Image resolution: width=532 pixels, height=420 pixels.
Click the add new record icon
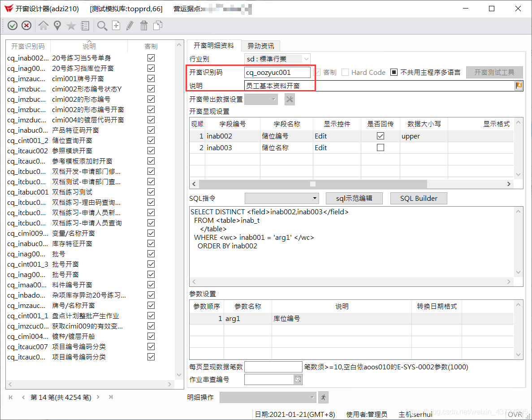click(x=117, y=26)
